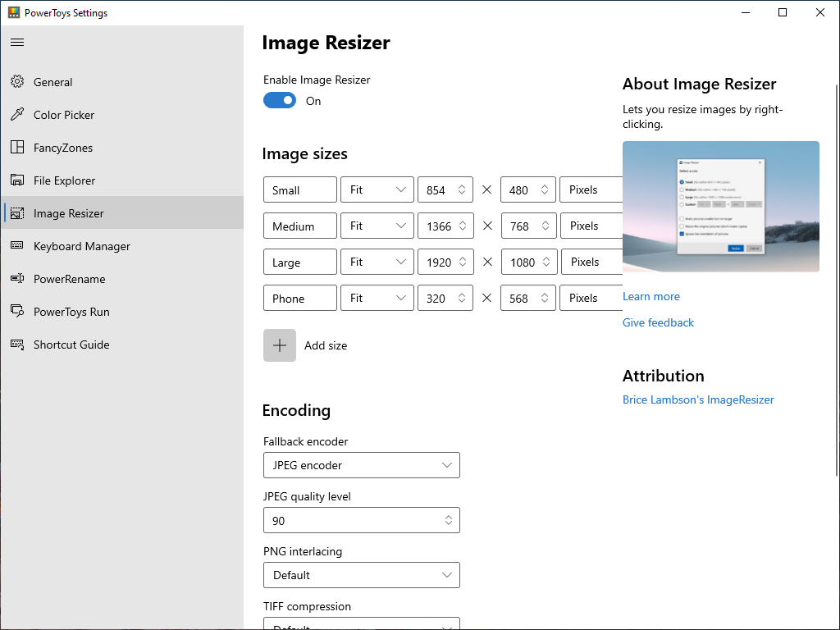The height and width of the screenshot is (630, 840).
Task: Click the Encoding section heading
Action: point(296,410)
